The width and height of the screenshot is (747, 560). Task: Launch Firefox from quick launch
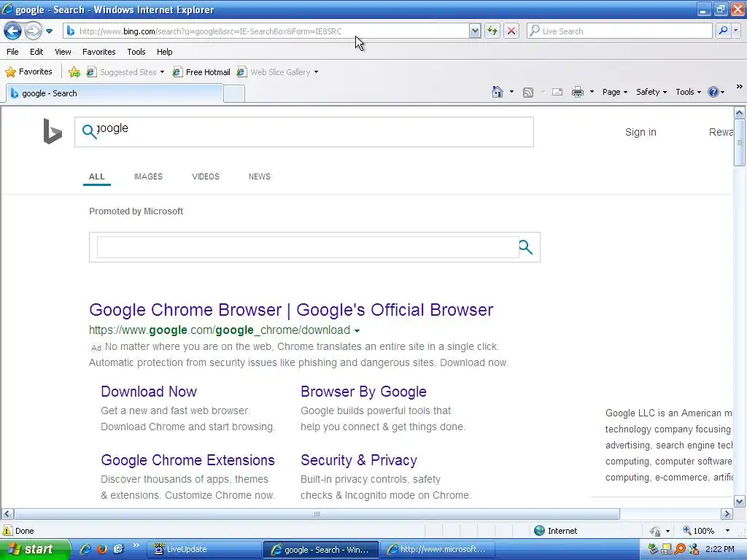coord(102,549)
